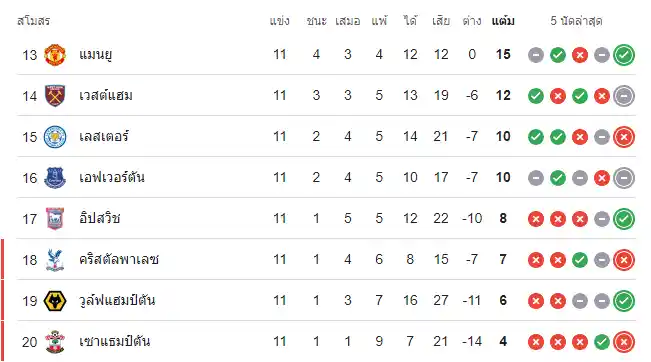Open เซาแธมป์ตัน latest loss result icon
The image size is (651, 362).
624,342
